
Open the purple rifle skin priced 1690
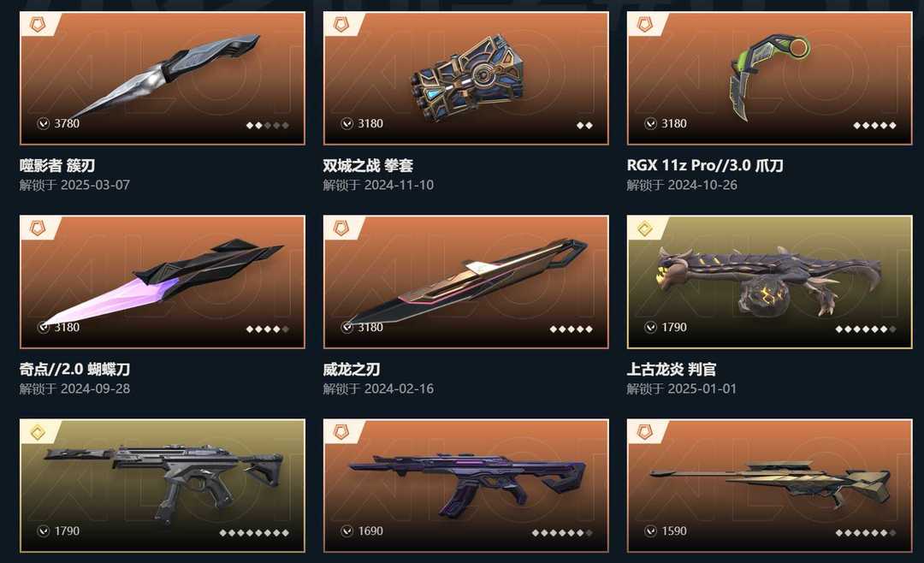[465, 486]
